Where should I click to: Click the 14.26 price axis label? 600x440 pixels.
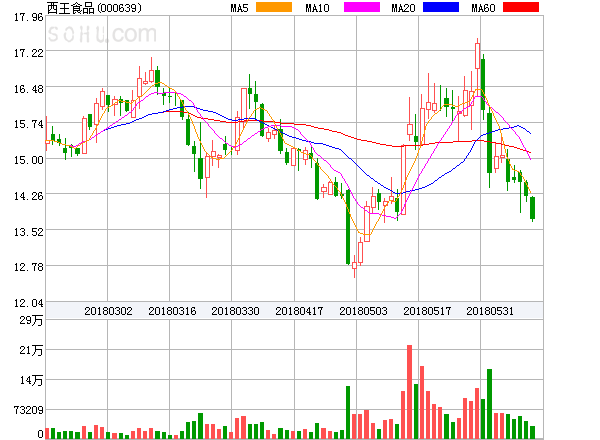pyautogui.click(x=29, y=196)
